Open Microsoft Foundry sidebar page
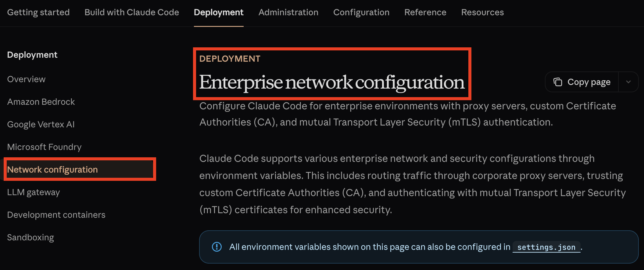The width and height of the screenshot is (644, 270). click(x=44, y=147)
